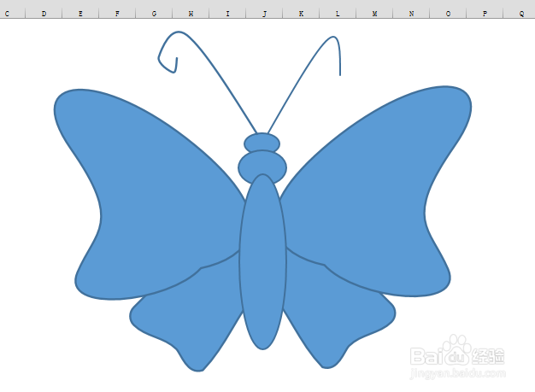Select column I header
Screen dimensions: 535x392
point(227,14)
